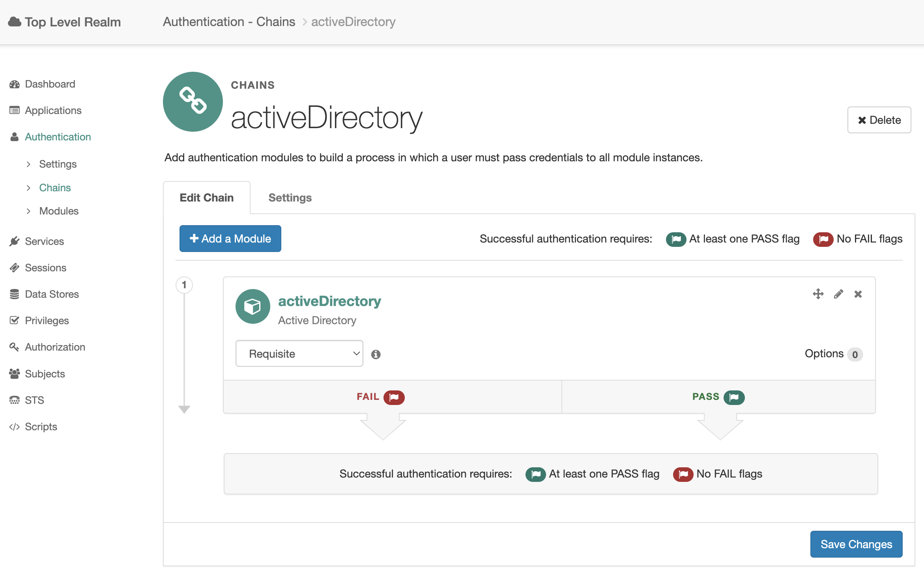Delete the activeDirectory chain
Image resolution: width=924 pixels, height=571 pixels.
point(879,120)
